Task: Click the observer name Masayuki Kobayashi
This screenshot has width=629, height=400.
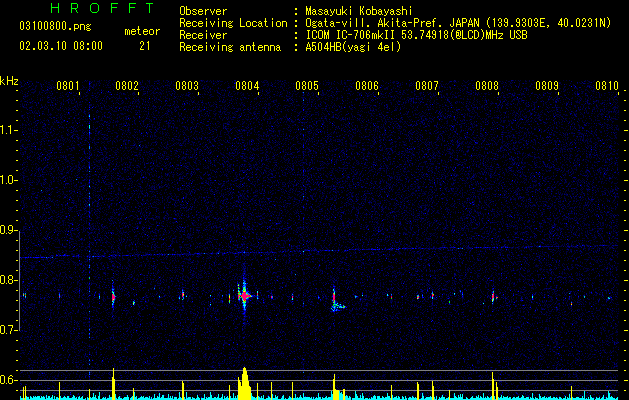Action: pos(359,11)
